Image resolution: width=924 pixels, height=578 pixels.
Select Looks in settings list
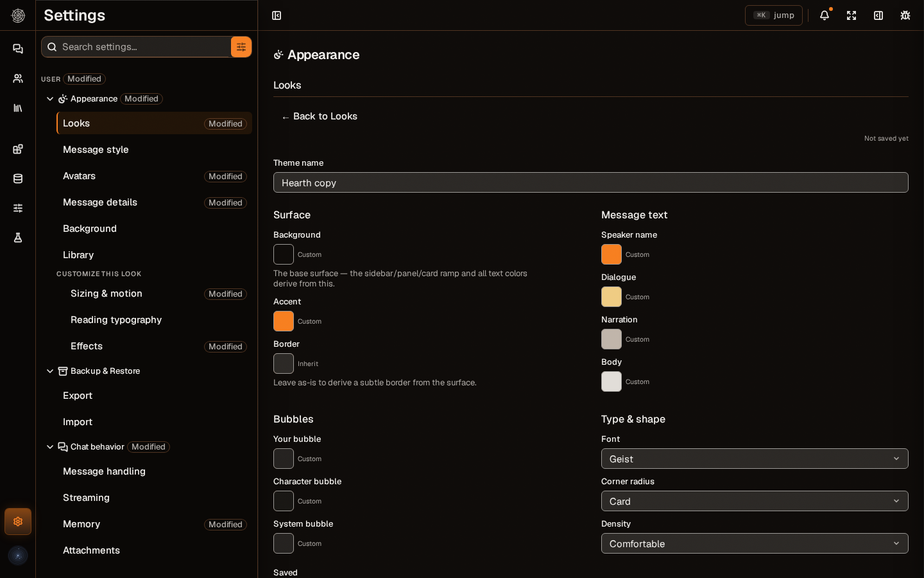coord(154,123)
